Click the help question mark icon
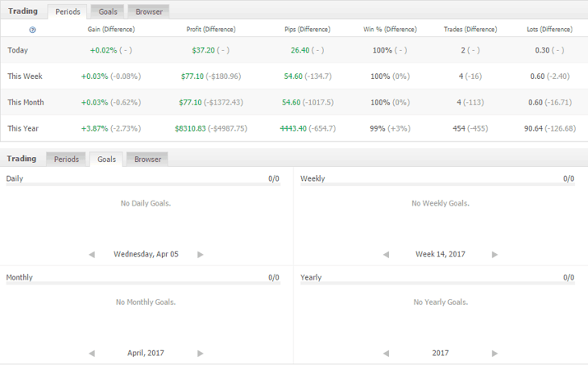Image resolution: width=588 pixels, height=370 pixels. pos(32,30)
